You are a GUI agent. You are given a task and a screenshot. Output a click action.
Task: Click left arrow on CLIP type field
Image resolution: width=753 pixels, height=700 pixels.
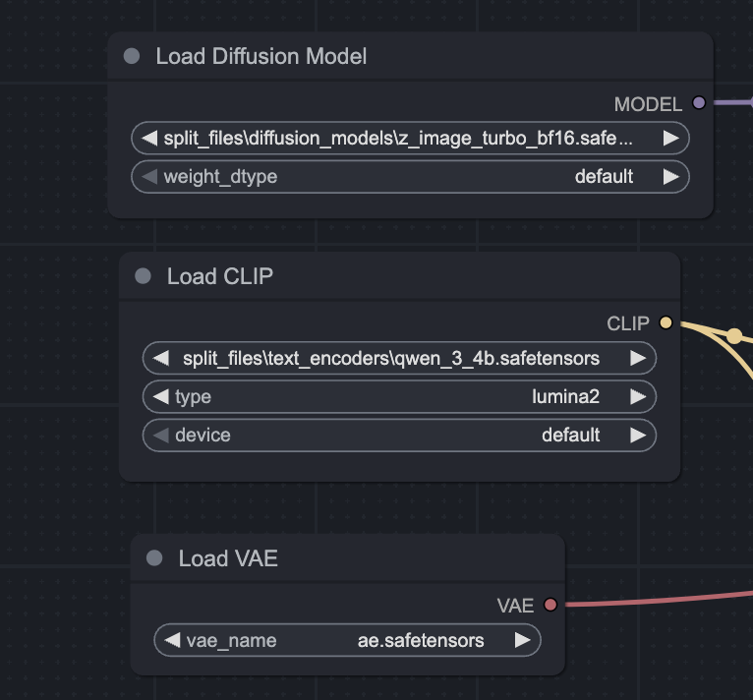[161, 397]
